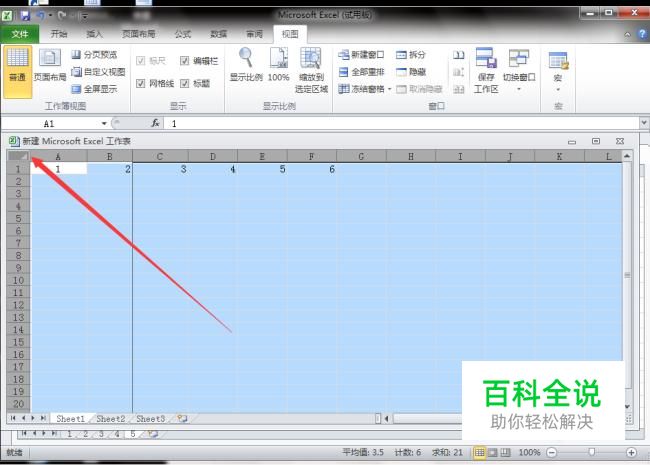Click the status bar zoom level 100%
Viewport: 650px width, 465px height.
[529, 452]
